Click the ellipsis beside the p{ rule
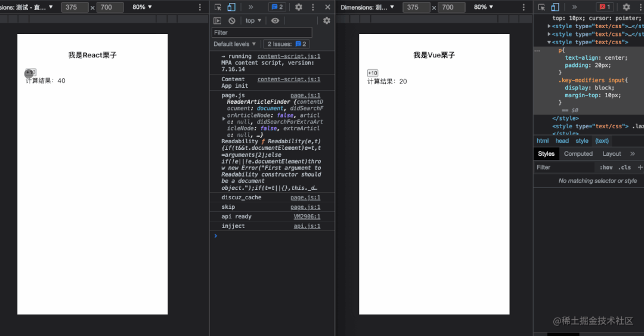 (537, 51)
